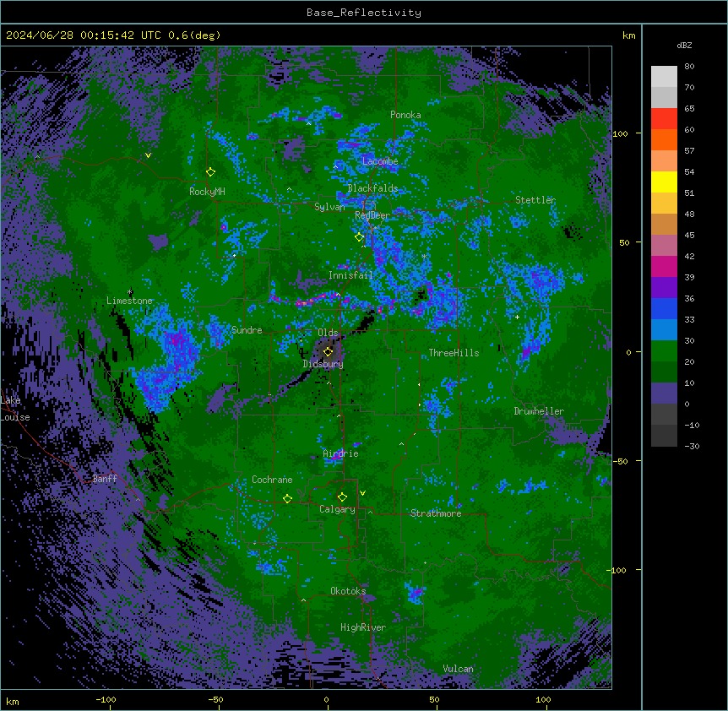Click the yellow V marker northwest of RockyMH
Viewport: 728px width, 711px height.
pos(148,155)
